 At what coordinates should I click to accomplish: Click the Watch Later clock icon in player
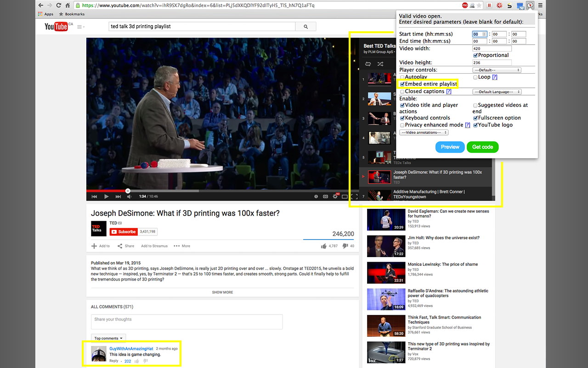[316, 196]
